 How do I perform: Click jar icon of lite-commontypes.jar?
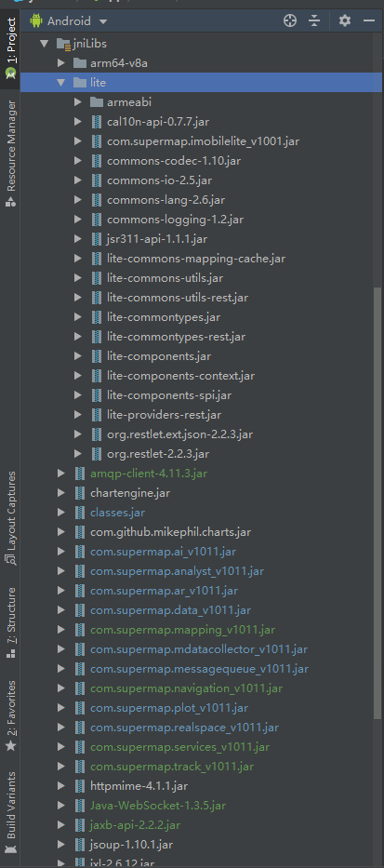pos(97,317)
